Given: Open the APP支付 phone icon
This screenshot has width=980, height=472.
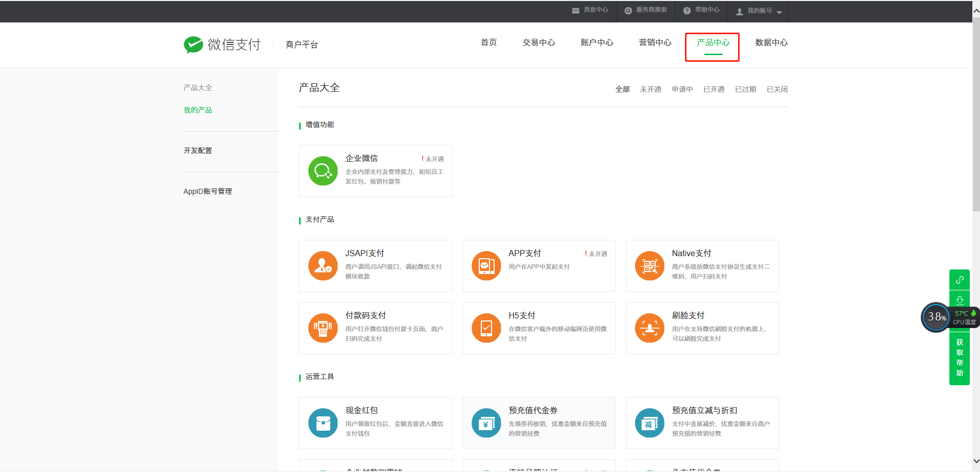Looking at the screenshot, I should 486,266.
